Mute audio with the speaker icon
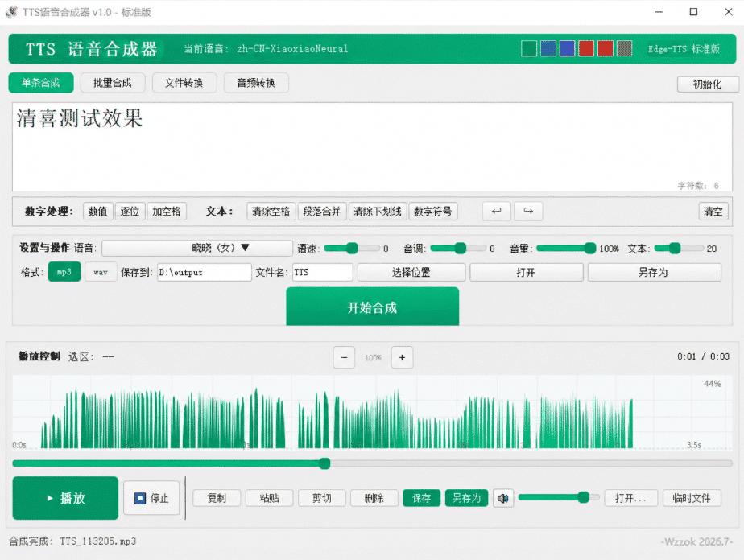This screenshot has height=560, width=744. (503, 498)
